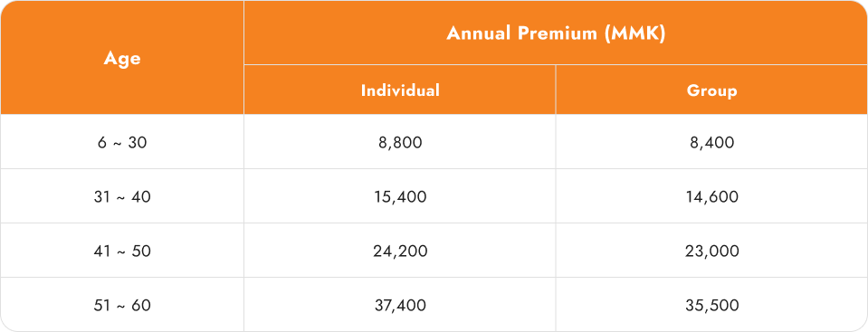
Task: Click the Individual sub-header
Action: [x=400, y=90]
